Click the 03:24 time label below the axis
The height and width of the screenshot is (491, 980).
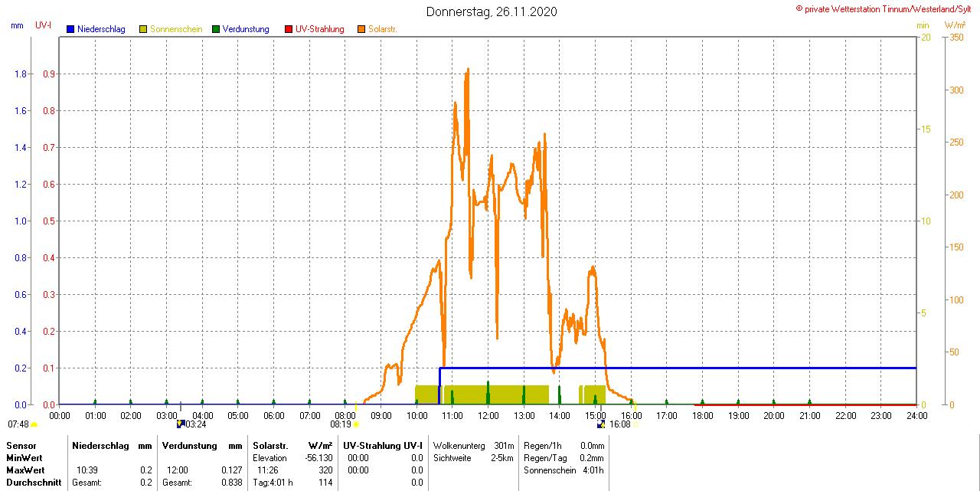pos(195,424)
